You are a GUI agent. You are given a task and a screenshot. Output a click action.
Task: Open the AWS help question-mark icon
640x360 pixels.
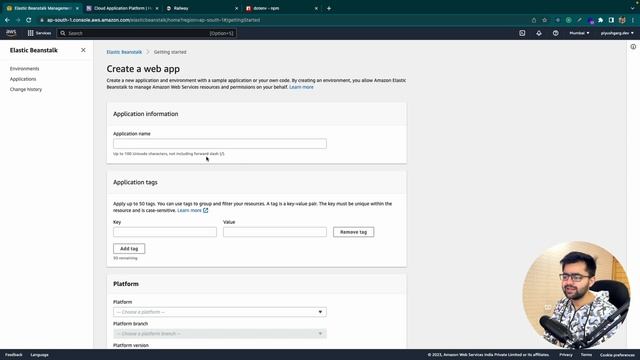(556, 33)
